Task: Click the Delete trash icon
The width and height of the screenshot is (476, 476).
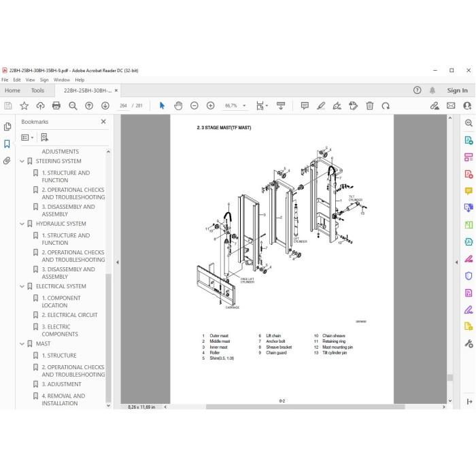Action: 370,105
